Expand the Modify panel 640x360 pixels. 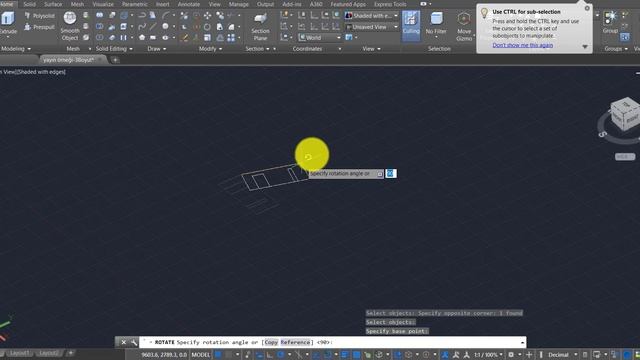pos(210,49)
